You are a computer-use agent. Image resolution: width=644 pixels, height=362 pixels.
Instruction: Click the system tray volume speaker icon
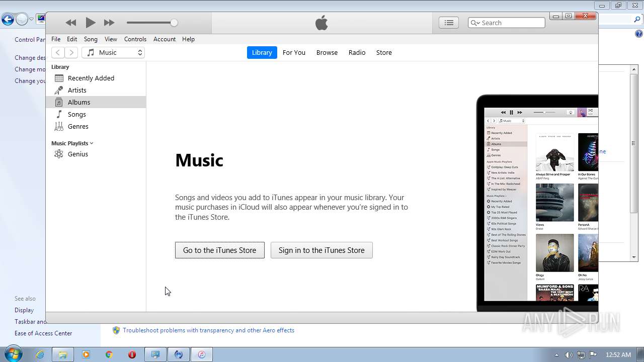pos(569,354)
